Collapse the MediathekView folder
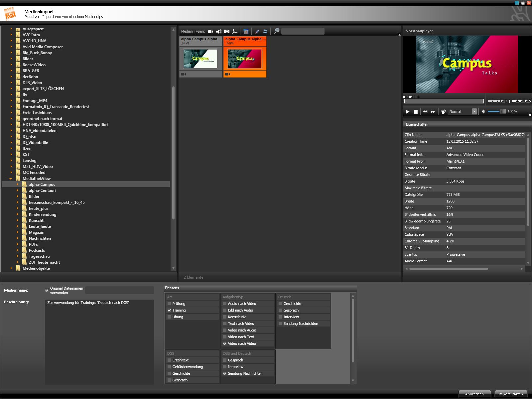The image size is (532, 399). (11, 179)
